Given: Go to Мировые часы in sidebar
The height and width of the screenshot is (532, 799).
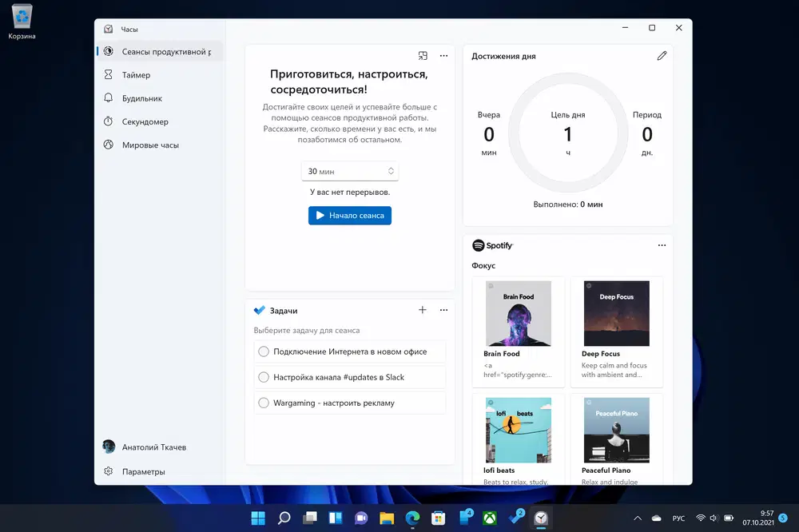Looking at the screenshot, I should click(x=161, y=145).
